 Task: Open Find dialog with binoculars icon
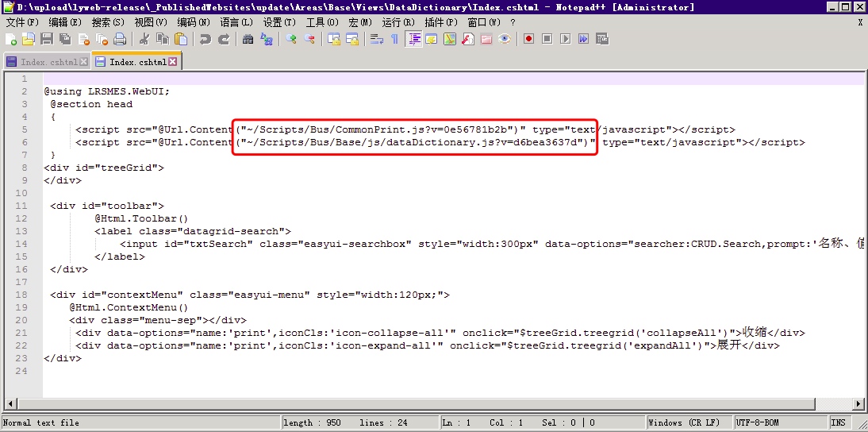click(248, 39)
